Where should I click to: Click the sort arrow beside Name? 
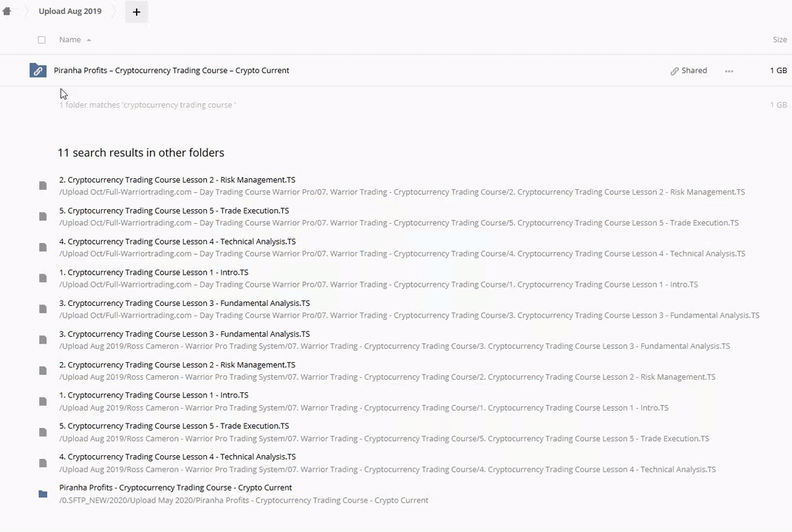[x=89, y=40]
